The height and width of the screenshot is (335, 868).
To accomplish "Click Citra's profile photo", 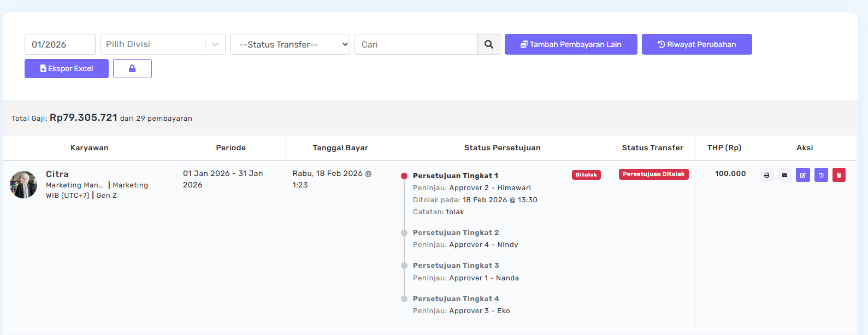I will click(x=23, y=185).
